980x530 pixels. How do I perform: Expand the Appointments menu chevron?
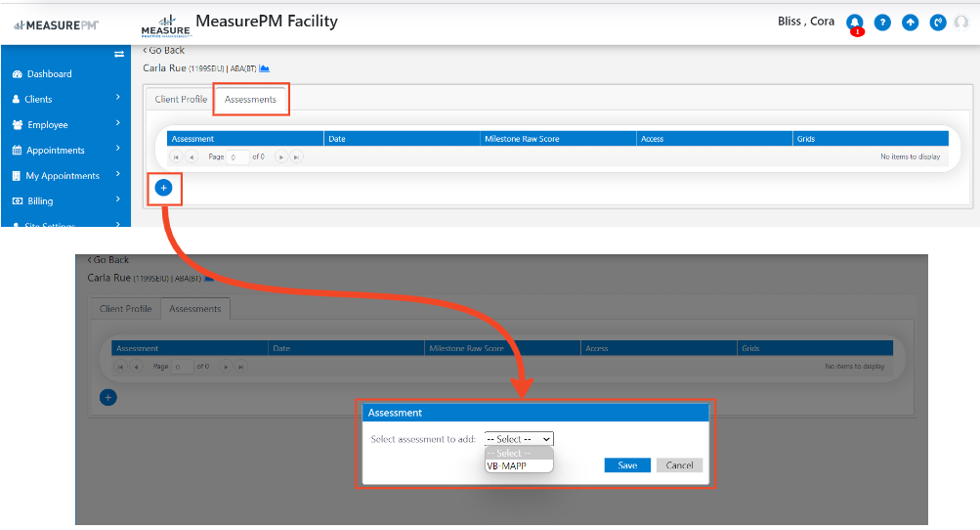pyautogui.click(x=117, y=149)
